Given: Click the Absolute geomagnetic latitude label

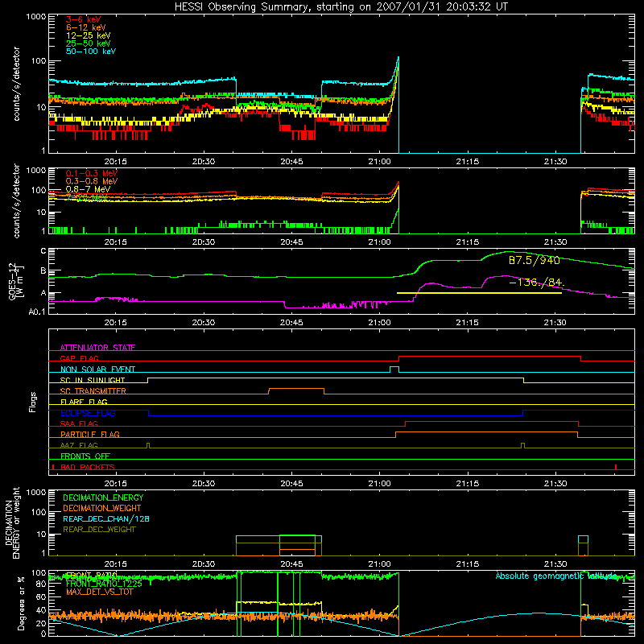Looking at the screenshot, I should (556, 576).
